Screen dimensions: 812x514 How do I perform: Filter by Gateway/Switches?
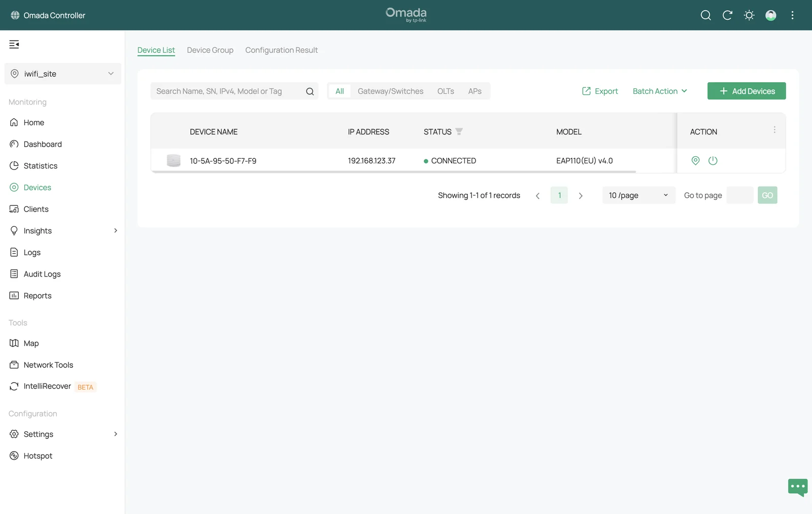pyautogui.click(x=390, y=91)
